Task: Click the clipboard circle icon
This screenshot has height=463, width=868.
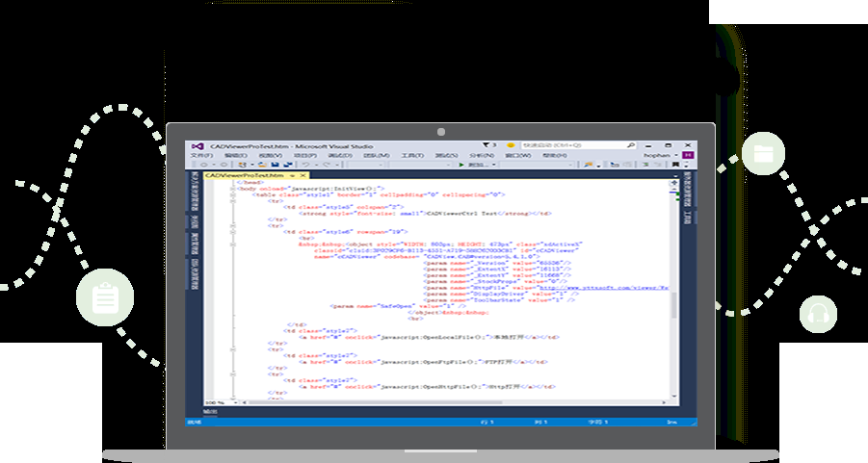Action: tap(104, 298)
